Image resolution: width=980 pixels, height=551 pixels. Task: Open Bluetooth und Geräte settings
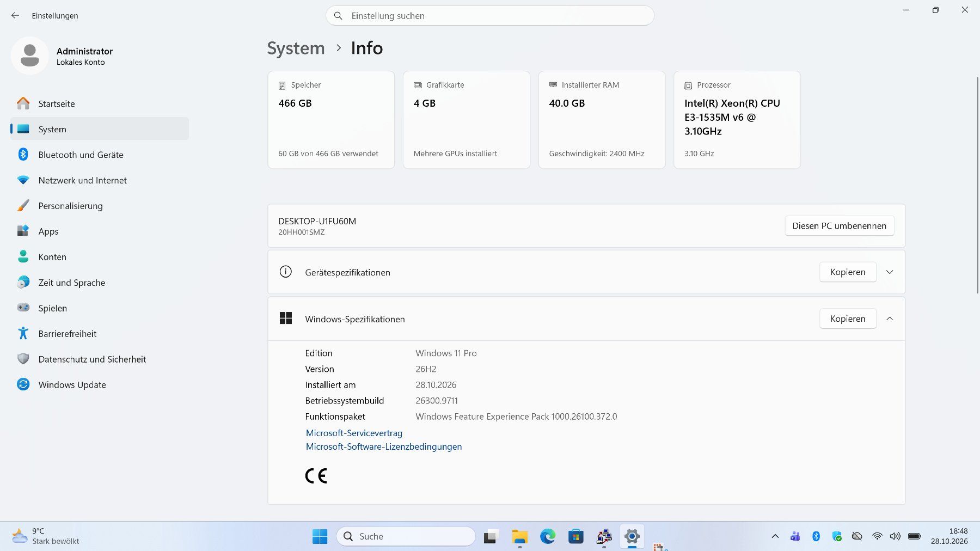(100, 155)
